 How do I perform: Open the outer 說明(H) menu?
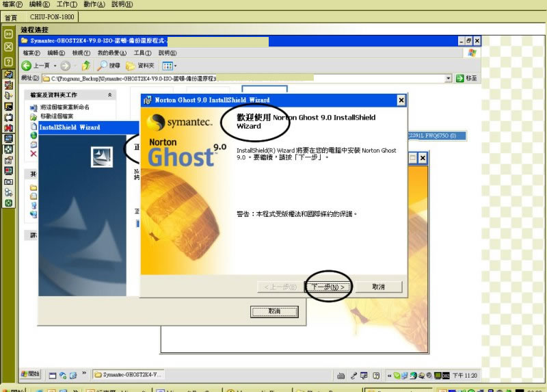122,4
